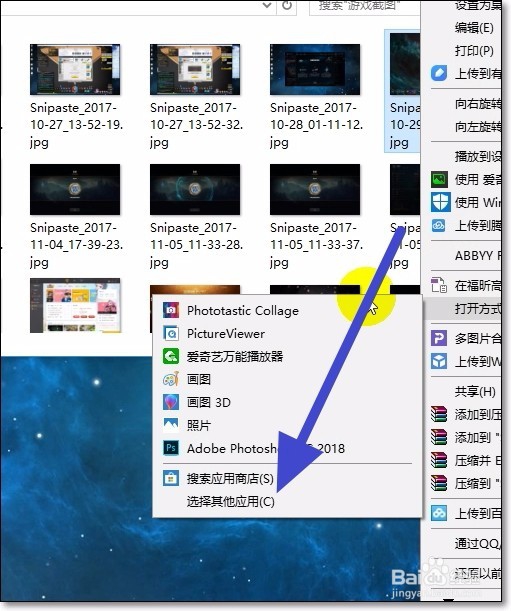Click the blue upload icon beside 上传到有
Image resolution: width=511 pixels, height=611 pixels.
(439, 73)
